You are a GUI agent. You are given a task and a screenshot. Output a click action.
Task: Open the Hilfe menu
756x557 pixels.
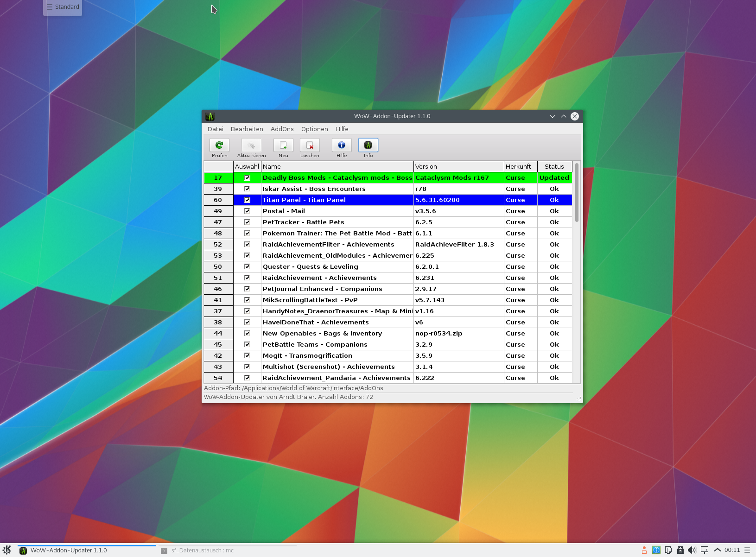[x=342, y=129]
